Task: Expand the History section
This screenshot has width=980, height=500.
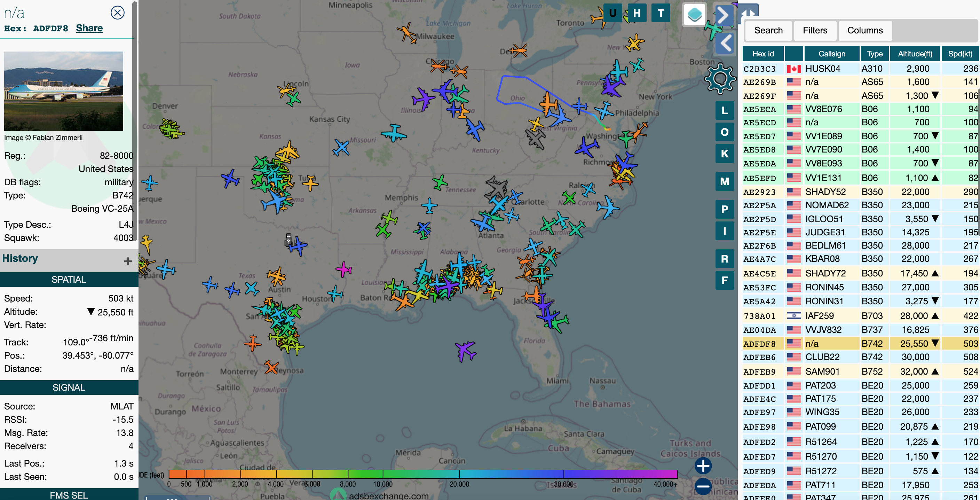Action: tap(128, 261)
